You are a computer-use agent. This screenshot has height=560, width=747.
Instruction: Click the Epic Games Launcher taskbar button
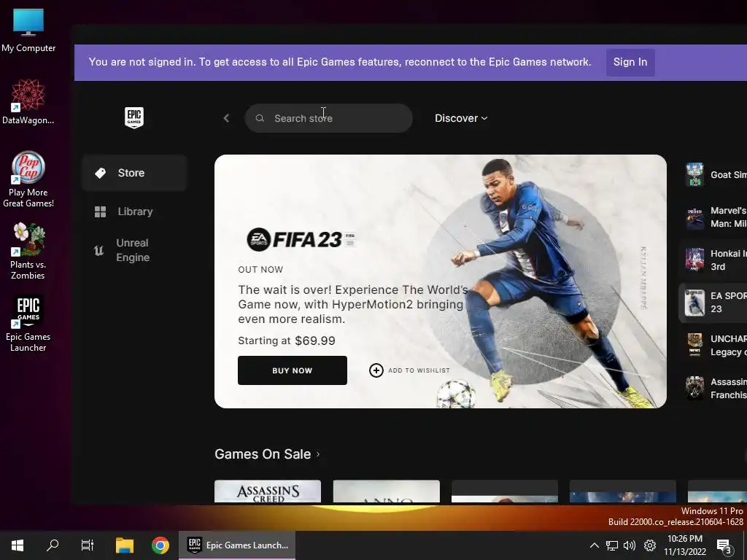click(237, 545)
